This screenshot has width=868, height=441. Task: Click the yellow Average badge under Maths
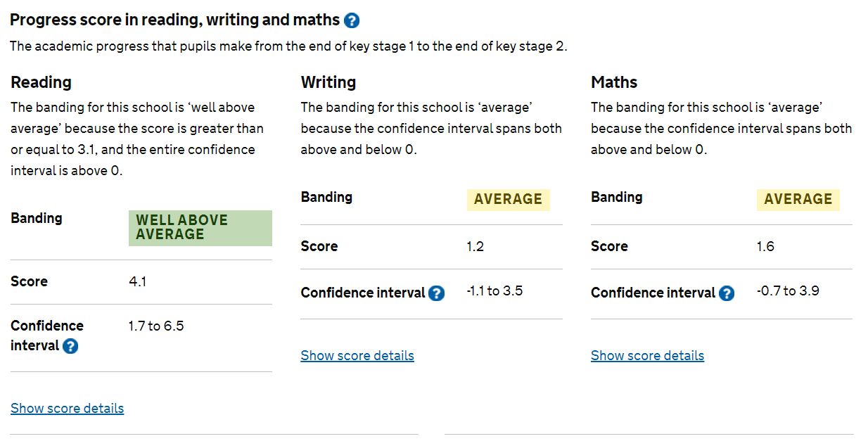[798, 200]
